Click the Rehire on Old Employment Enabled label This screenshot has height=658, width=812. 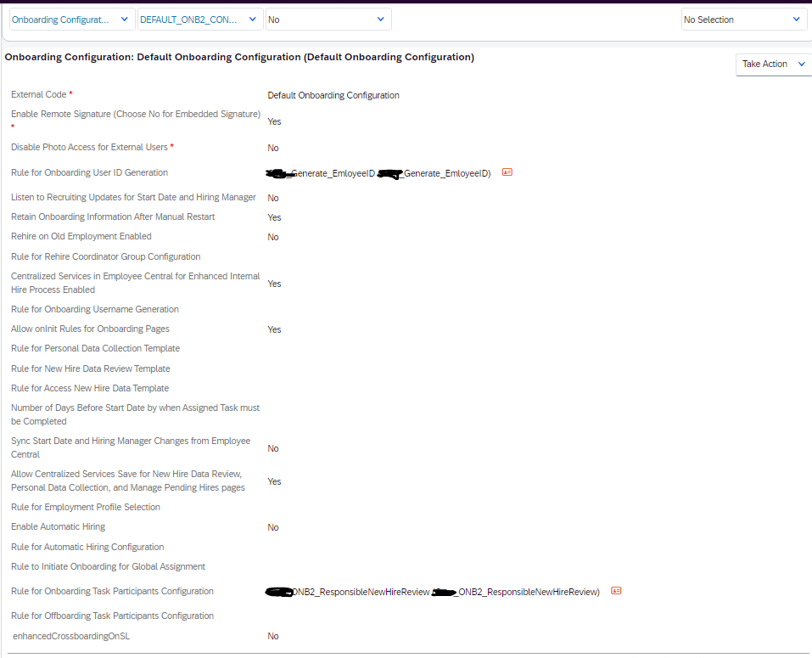(81, 236)
